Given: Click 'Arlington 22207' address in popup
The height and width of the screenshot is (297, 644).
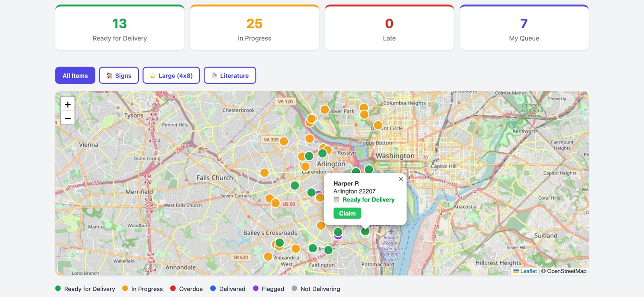Looking at the screenshot, I should tap(355, 191).
